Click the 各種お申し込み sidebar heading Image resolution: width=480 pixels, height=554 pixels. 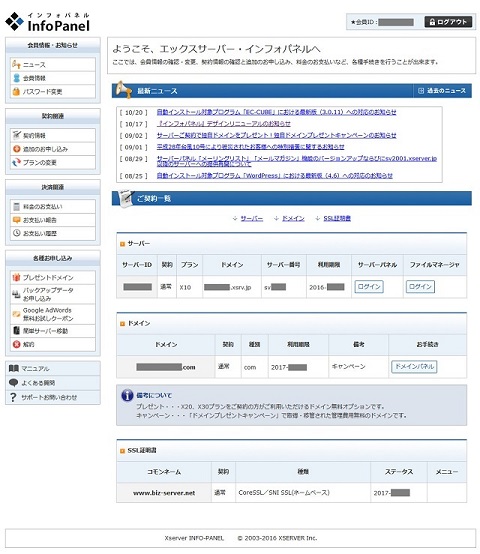53,258
